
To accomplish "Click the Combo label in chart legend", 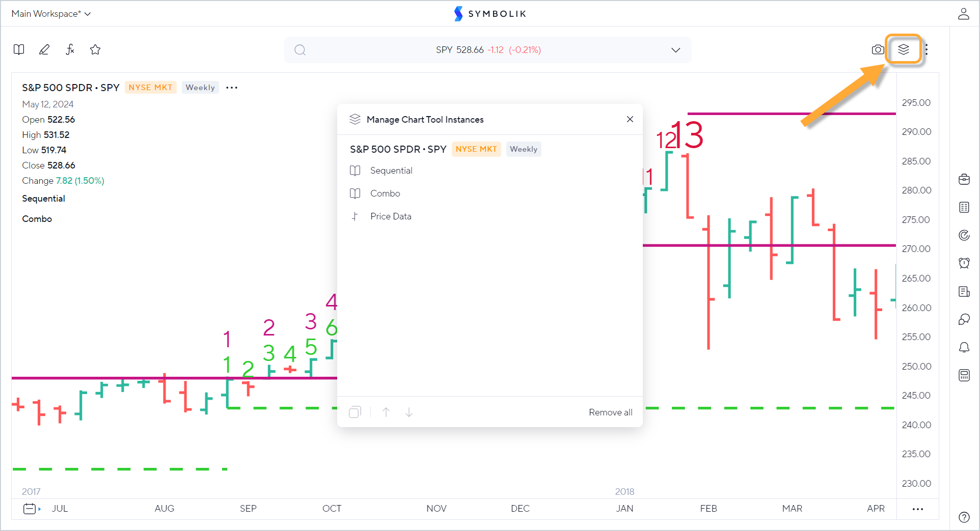I will coord(37,219).
